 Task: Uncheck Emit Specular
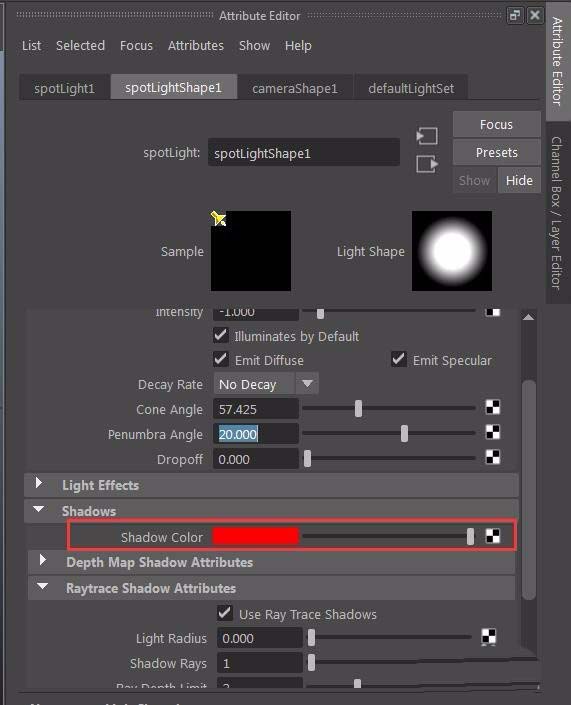(399, 360)
